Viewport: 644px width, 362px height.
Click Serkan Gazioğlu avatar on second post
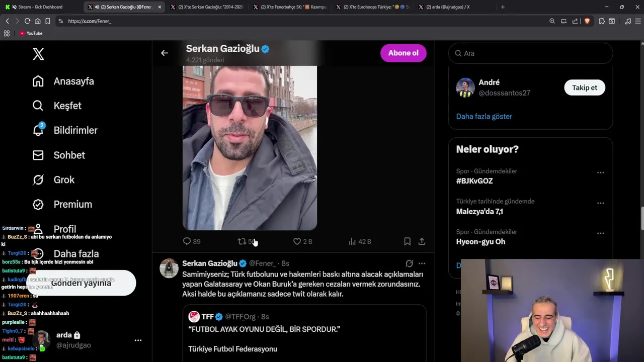[169, 268]
